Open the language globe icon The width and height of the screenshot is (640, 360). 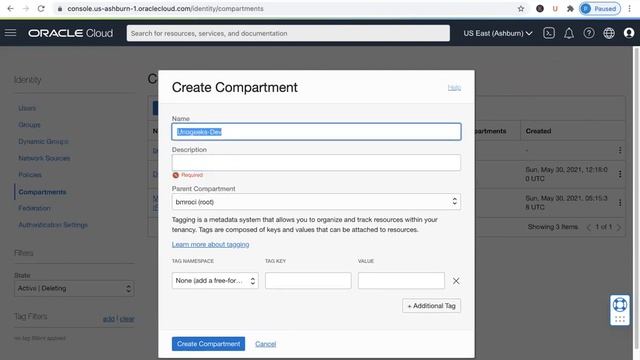point(609,33)
